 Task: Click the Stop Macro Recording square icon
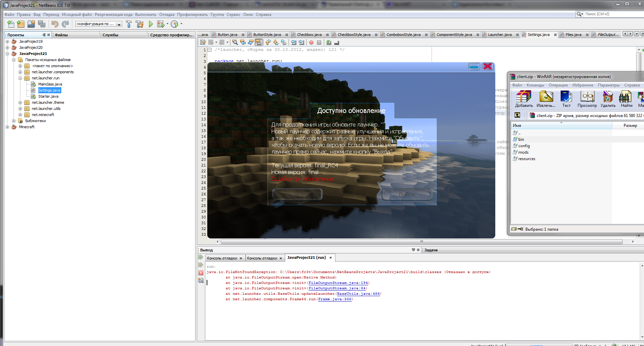pos(319,42)
